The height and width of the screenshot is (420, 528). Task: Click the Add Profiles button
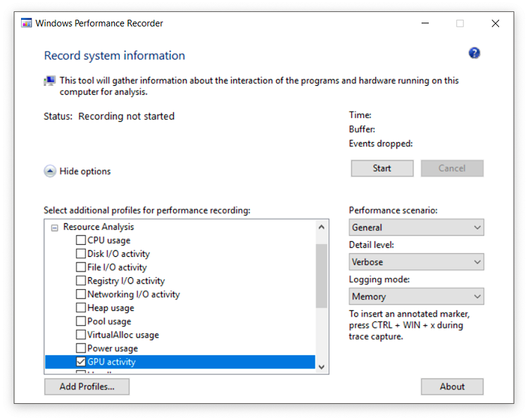coord(87,386)
